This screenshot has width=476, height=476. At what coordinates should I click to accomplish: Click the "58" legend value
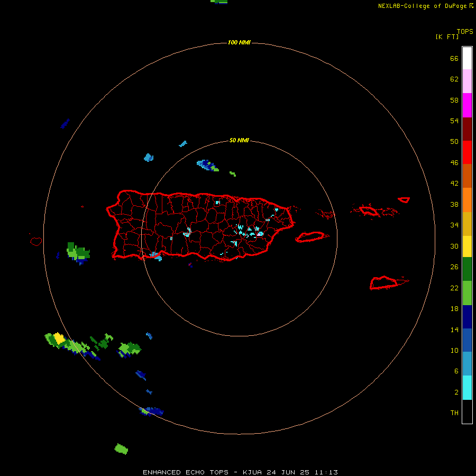point(454,100)
